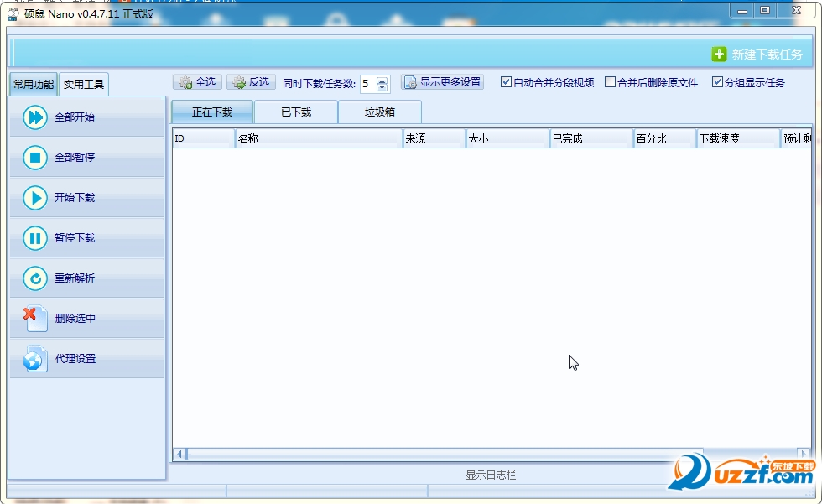This screenshot has width=822, height=504.
Task: Toggle 分组显示任务 checkbox
Action: coord(717,81)
